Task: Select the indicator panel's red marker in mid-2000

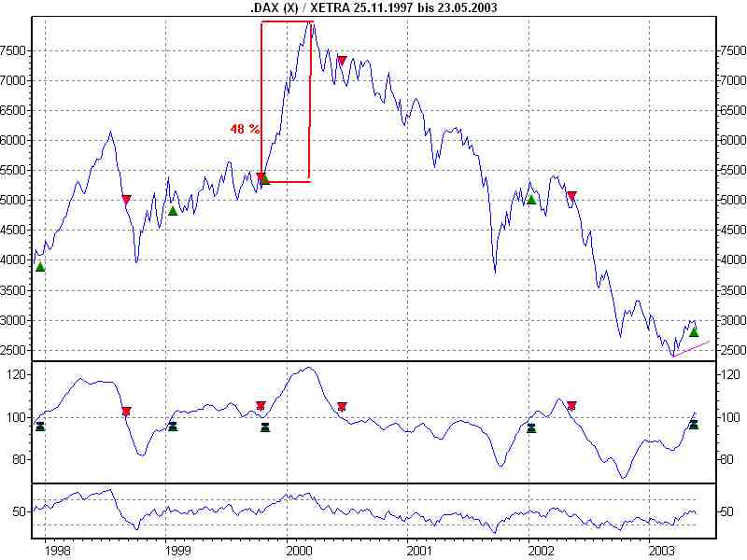Action: point(342,407)
